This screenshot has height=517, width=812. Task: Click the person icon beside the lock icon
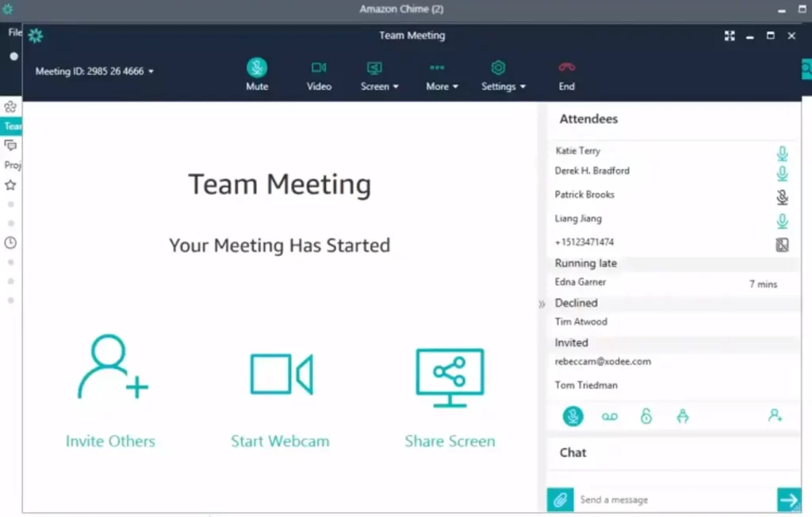coord(683,416)
